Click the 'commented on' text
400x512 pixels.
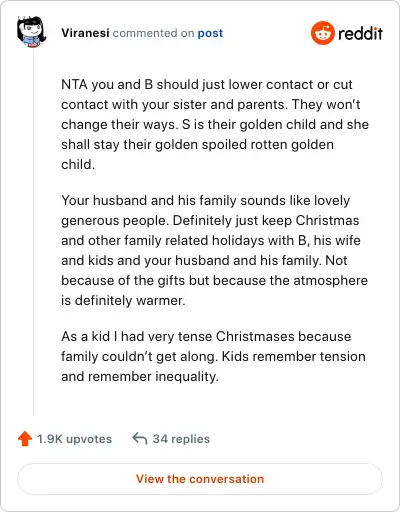[x=153, y=33]
